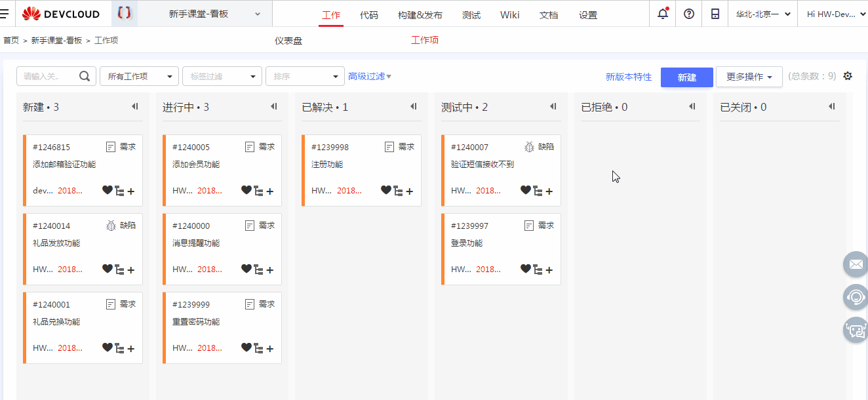Collapse the 已关闭 column
The height and width of the screenshot is (400, 868).
pyautogui.click(x=831, y=106)
